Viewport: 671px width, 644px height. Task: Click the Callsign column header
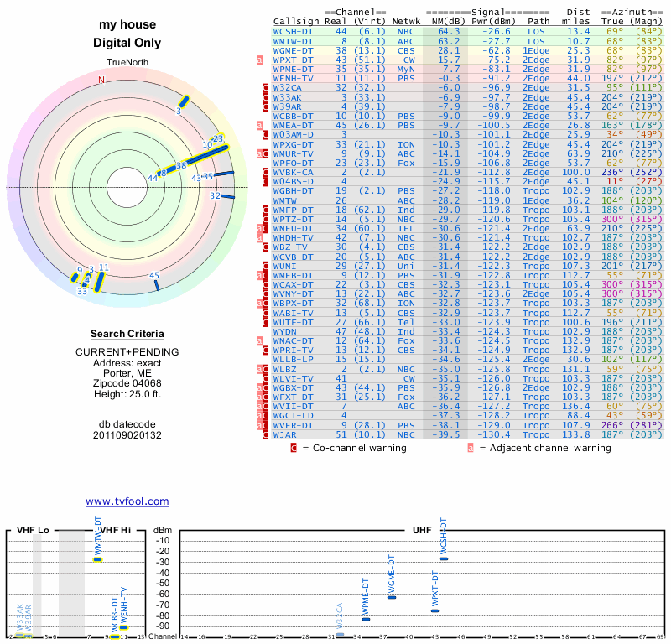(297, 22)
